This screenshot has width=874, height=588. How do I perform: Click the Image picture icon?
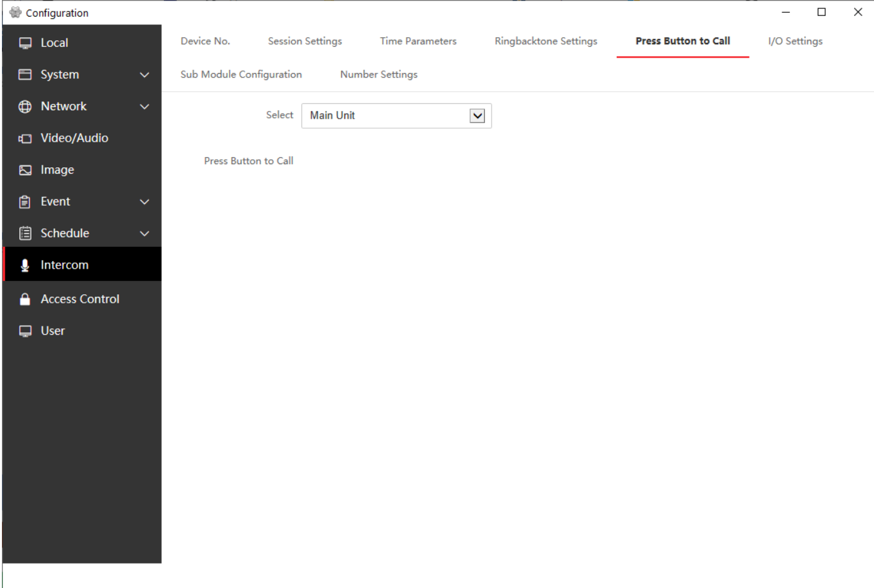point(25,170)
